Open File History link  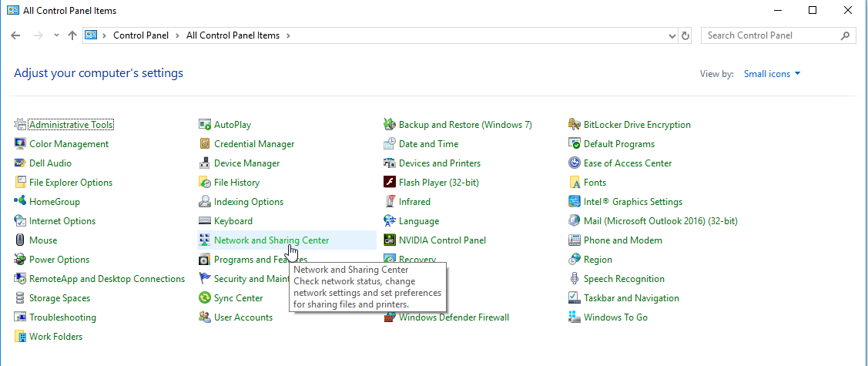(x=237, y=182)
